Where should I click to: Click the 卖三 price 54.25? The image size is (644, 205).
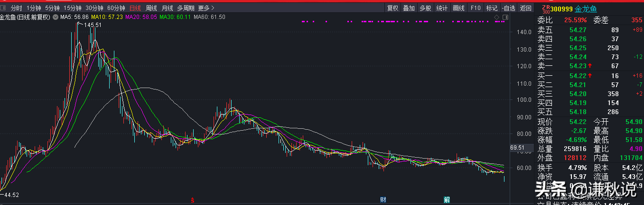pyautogui.click(x=578, y=48)
